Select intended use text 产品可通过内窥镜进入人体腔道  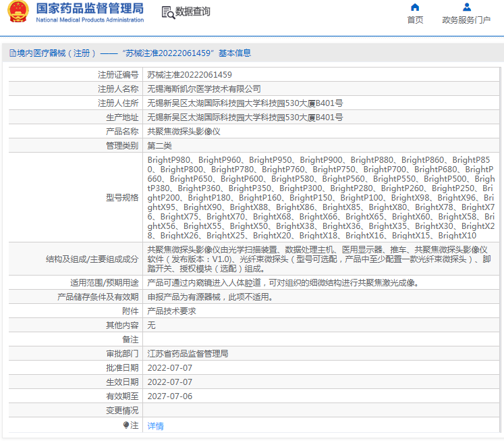[283, 283]
